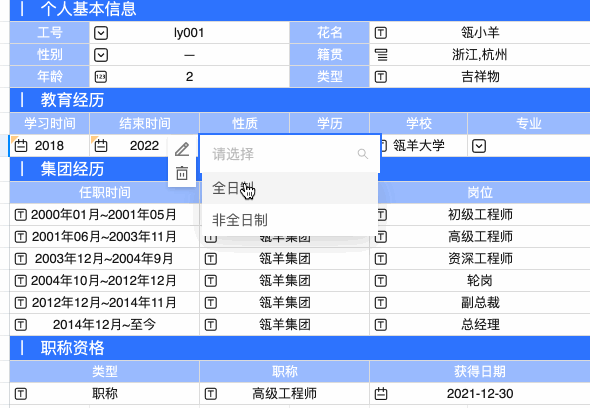This screenshot has width=590, height=408.
Task: Click the cascade icon beside 浙江,杭州
Action: pyautogui.click(x=381, y=55)
